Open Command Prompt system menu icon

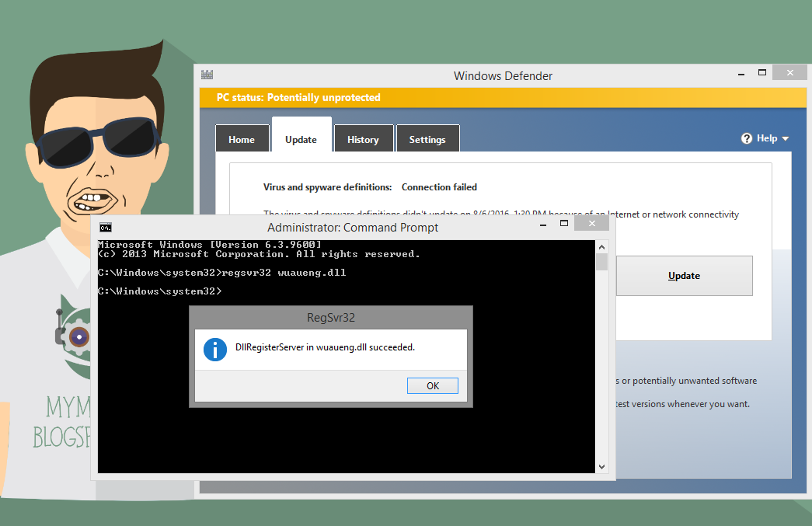(106, 228)
